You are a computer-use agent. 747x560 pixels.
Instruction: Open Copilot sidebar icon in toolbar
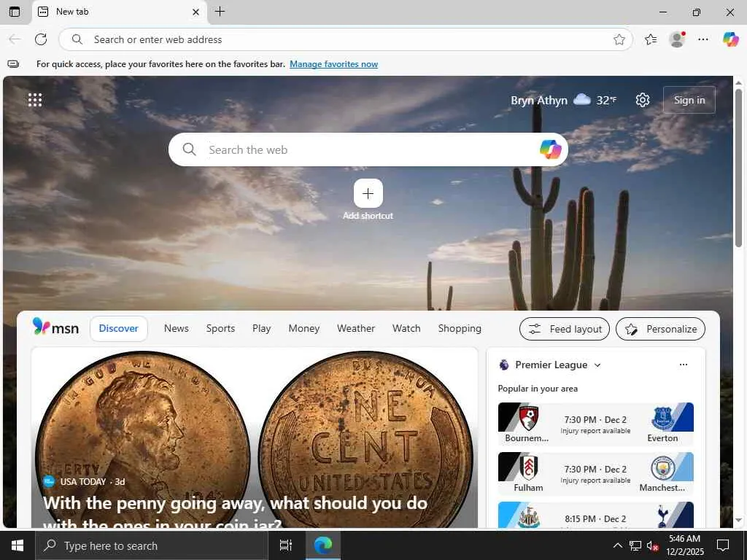coord(730,39)
